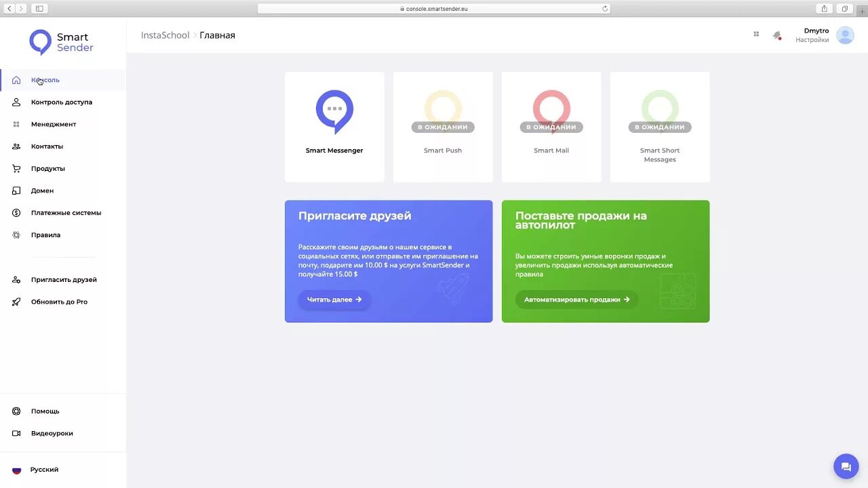Viewport: 868px width, 488px height.
Task: Click the Обновить до Pro rocket icon
Action: coord(16,302)
